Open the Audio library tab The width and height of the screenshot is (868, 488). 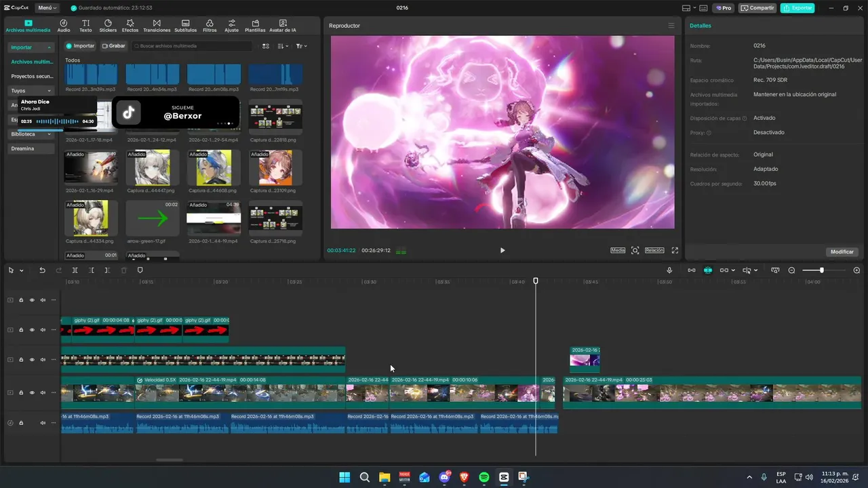tap(64, 26)
